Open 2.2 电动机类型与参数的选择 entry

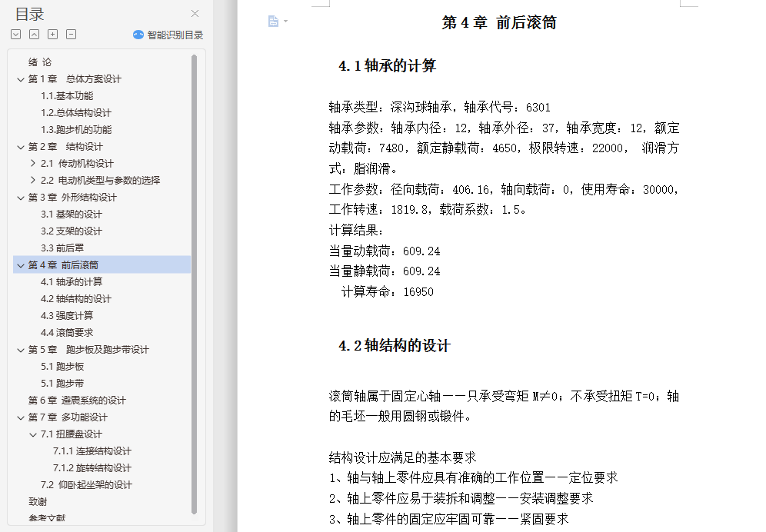[100, 180]
